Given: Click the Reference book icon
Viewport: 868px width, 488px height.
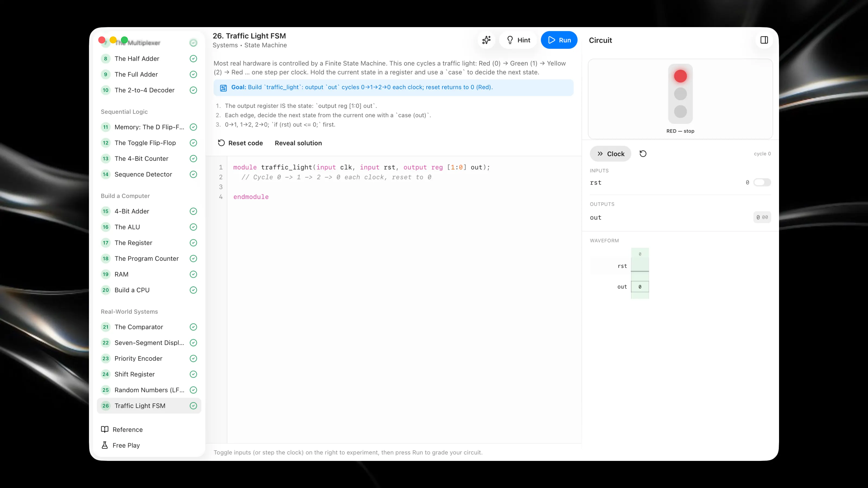Looking at the screenshot, I should [105, 429].
